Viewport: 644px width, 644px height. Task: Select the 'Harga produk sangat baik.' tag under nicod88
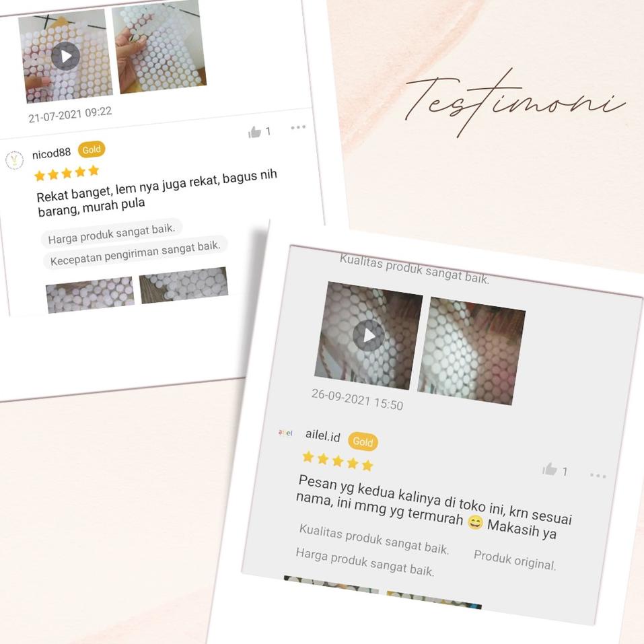(111, 234)
